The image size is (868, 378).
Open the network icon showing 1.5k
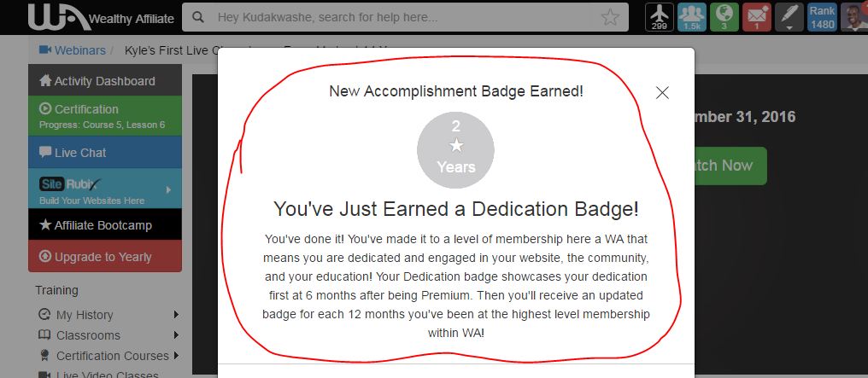click(692, 17)
